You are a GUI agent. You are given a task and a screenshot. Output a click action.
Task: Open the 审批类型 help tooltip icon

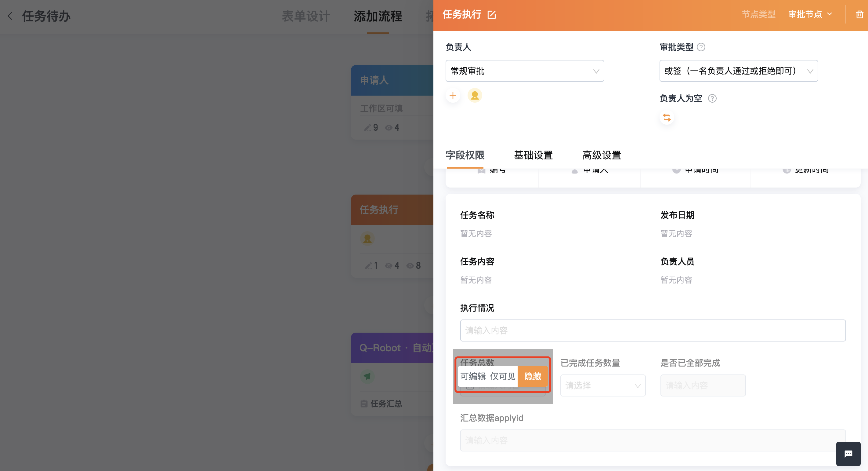(x=701, y=47)
